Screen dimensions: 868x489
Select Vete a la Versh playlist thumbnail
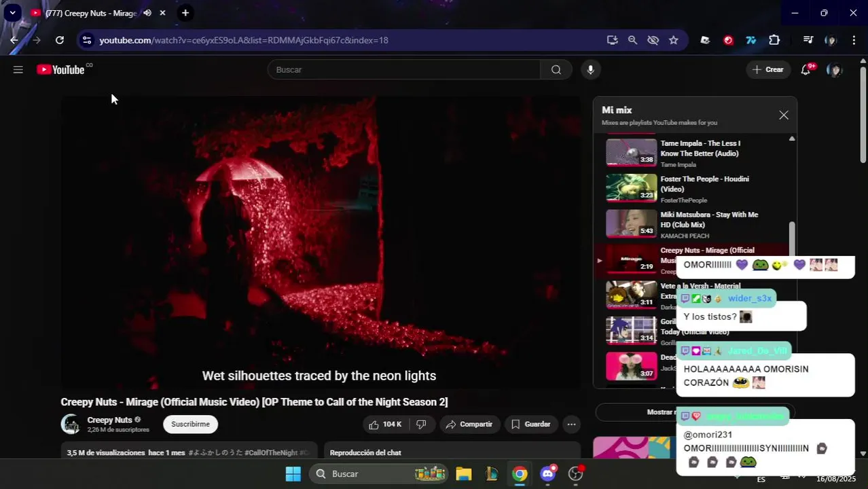coord(632,295)
